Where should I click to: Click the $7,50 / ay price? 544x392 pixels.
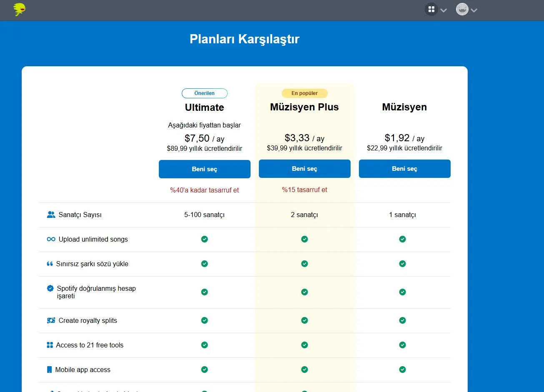coord(205,138)
